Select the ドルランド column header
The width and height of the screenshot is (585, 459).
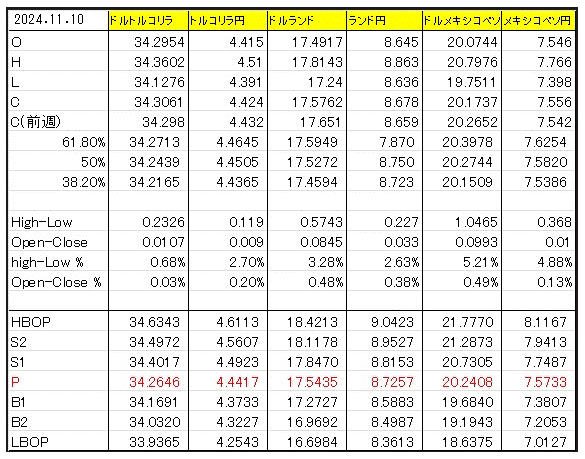tap(307, 21)
